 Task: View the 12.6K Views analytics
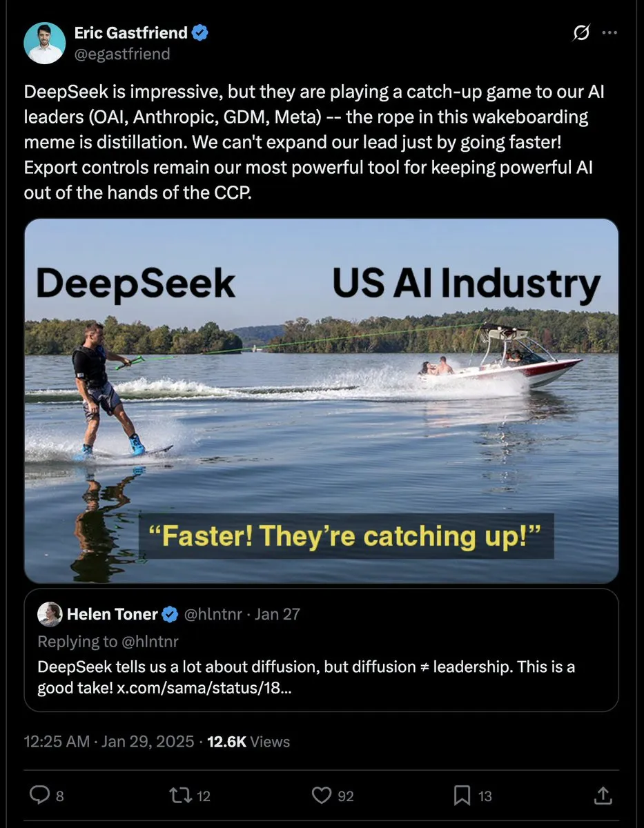(x=248, y=741)
